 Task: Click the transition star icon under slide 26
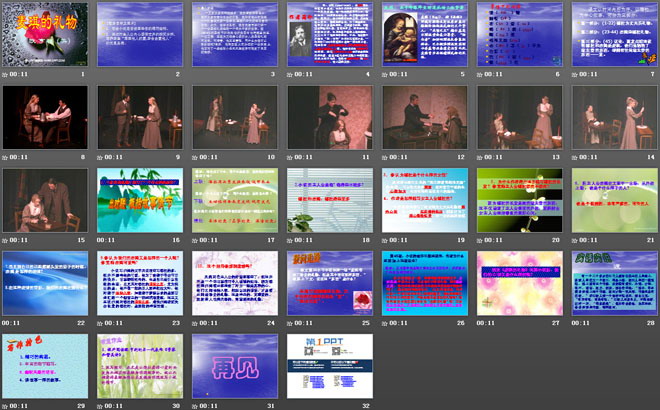point(384,323)
